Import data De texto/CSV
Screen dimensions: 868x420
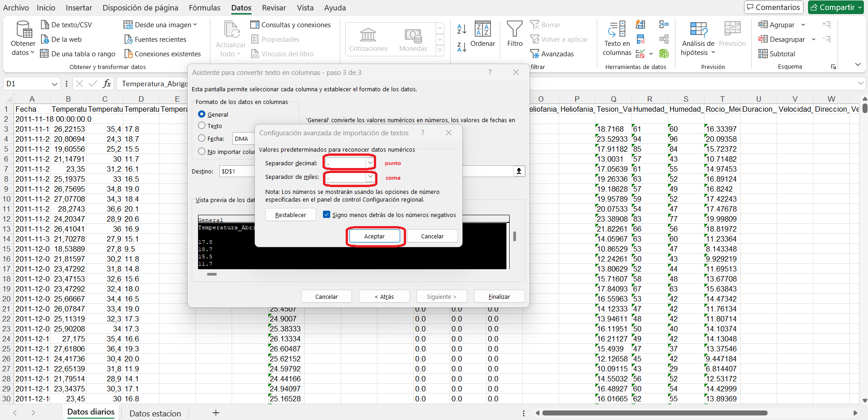pos(66,25)
